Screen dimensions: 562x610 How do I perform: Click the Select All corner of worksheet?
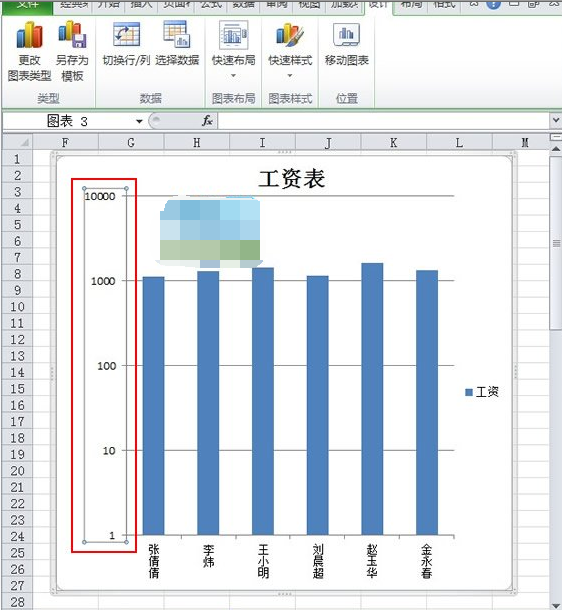17,142
